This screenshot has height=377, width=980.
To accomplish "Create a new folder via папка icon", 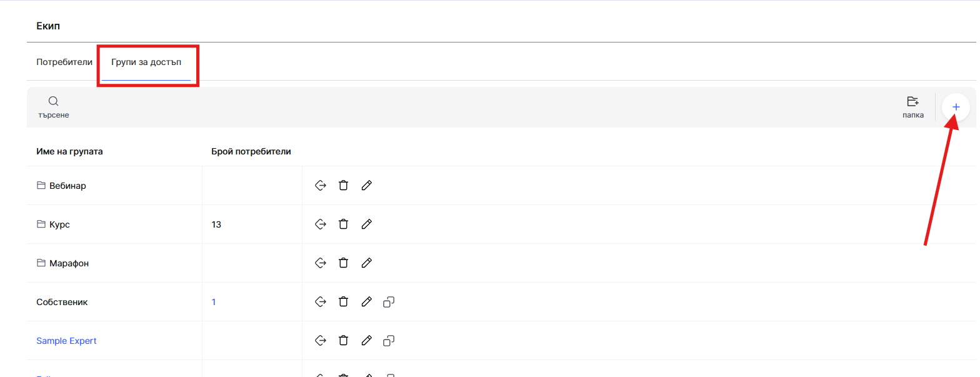I will coord(913,108).
